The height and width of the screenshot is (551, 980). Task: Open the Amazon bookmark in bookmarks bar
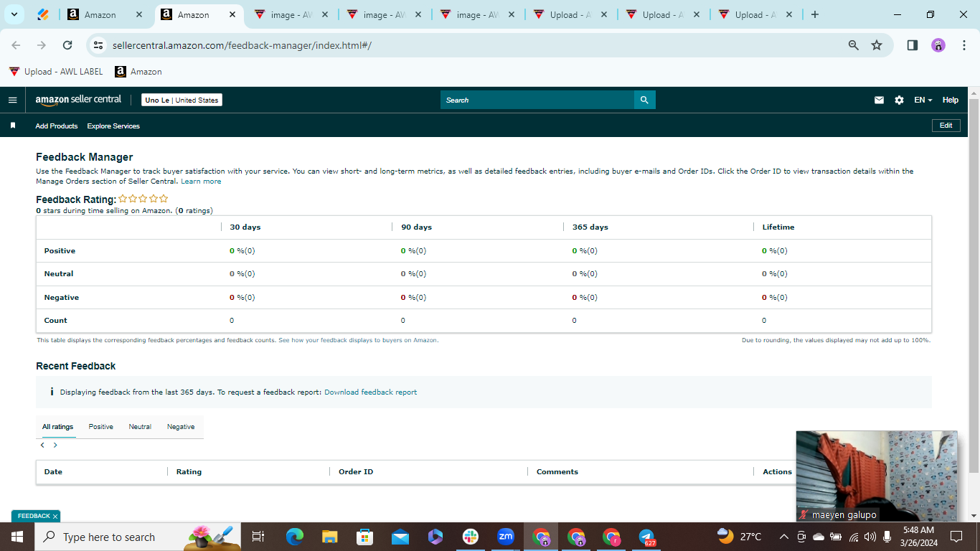tap(138, 72)
